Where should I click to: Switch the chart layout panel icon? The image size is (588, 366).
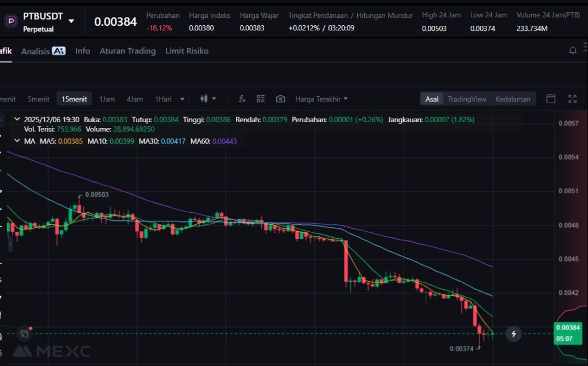[x=551, y=99]
